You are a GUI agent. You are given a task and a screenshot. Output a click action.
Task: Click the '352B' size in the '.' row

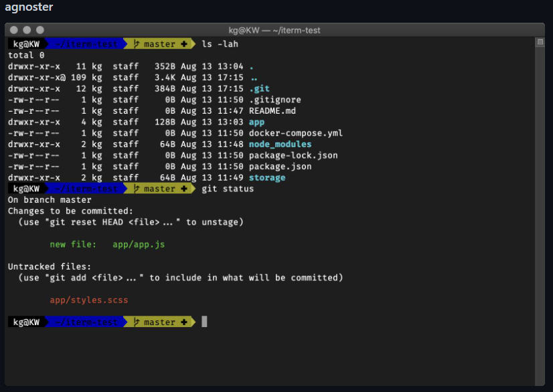pos(165,67)
